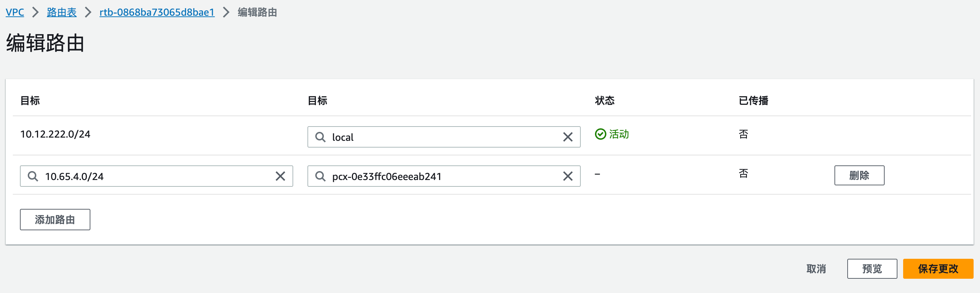Delete the 10.65.4.0/24 route with 删除

point(859,175)
